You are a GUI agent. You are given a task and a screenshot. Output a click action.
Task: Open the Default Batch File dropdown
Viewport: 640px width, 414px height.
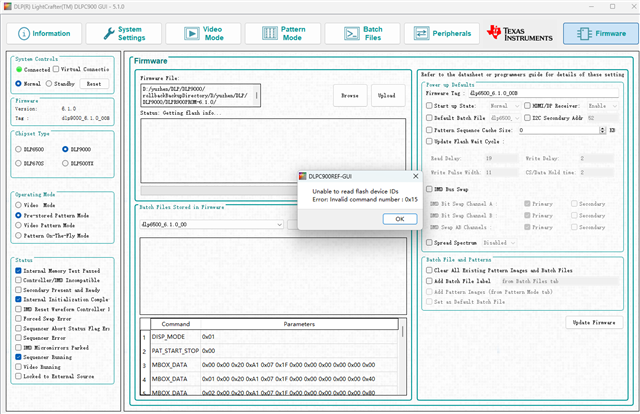[x=505, y=118]
